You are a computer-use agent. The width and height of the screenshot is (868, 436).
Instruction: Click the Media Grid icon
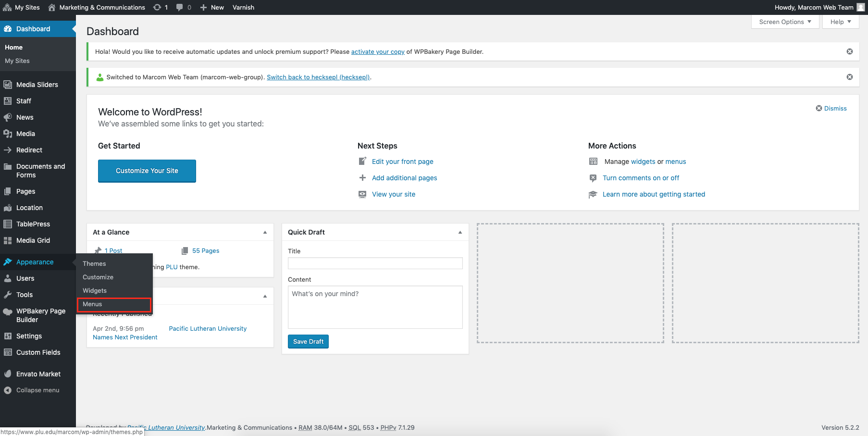click(x=8, y=240)
